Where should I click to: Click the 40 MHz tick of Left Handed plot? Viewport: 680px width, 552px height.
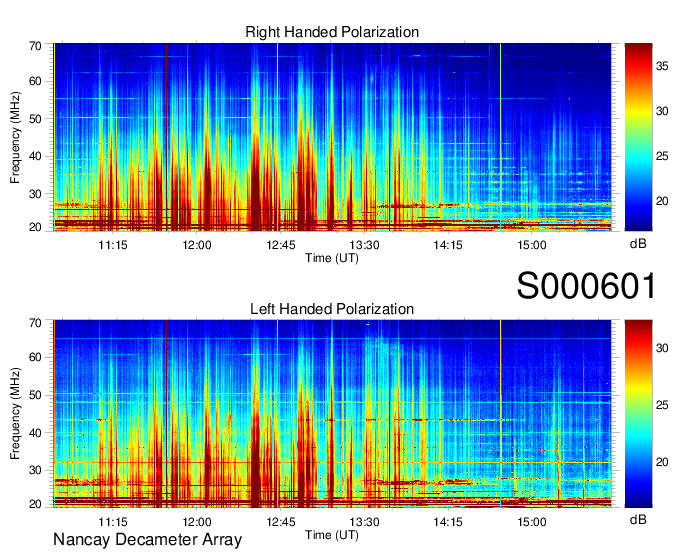pyautogui.click(x=35, y=433)
